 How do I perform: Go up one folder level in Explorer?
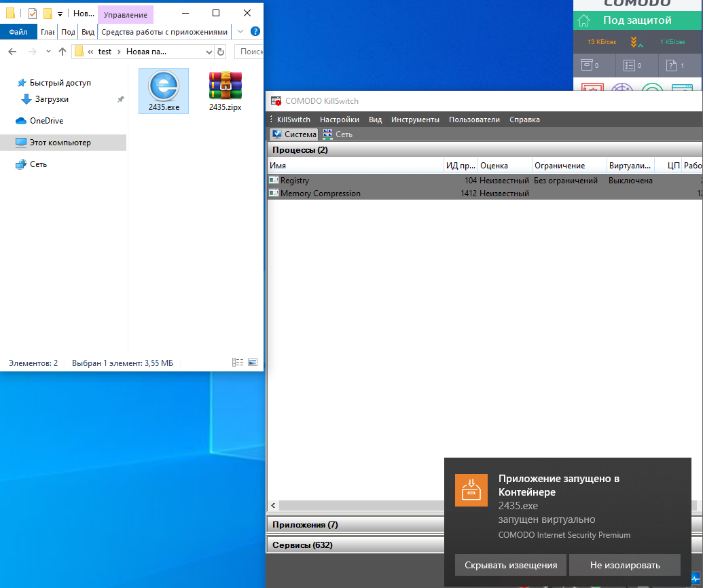[62, 52]
